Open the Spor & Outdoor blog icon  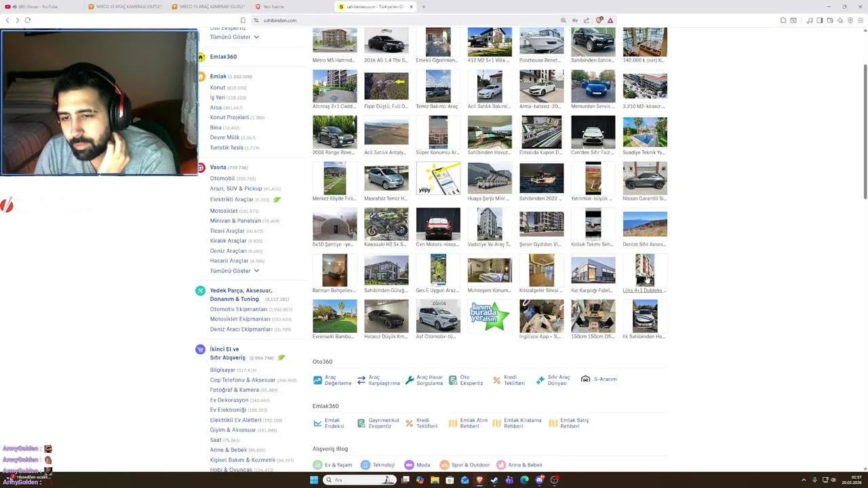click(x=444, y=465)
